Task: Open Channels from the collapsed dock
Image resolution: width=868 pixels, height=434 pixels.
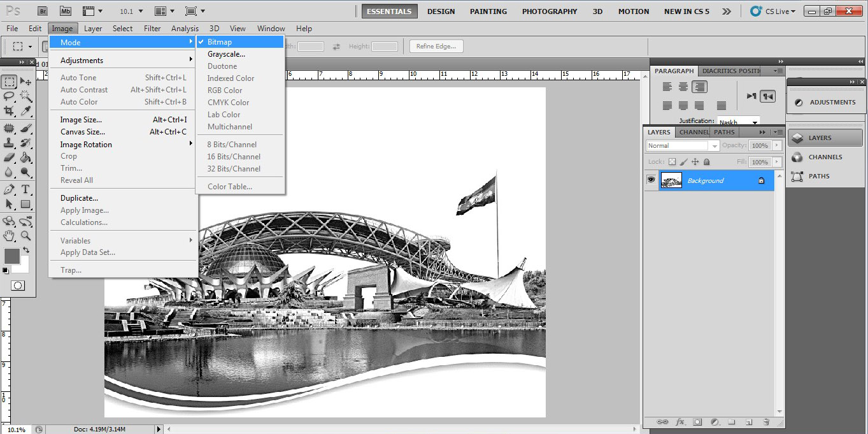Action: 825,157
